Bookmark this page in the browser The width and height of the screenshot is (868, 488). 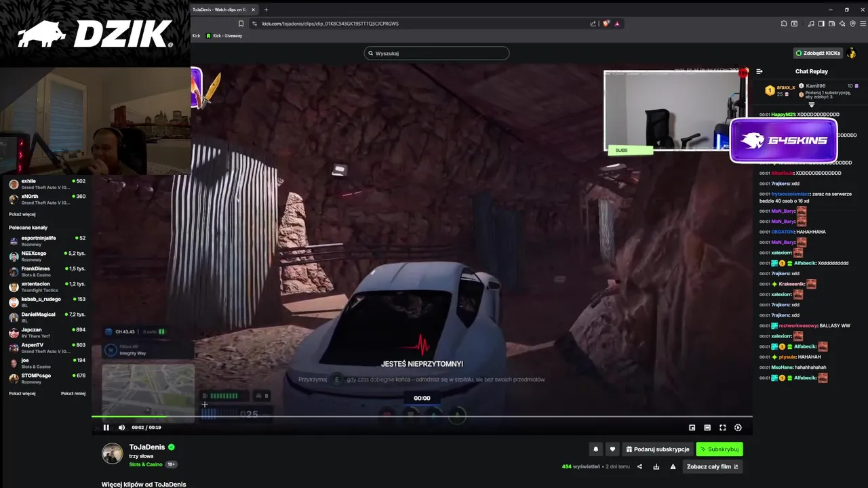click(241, 23)
